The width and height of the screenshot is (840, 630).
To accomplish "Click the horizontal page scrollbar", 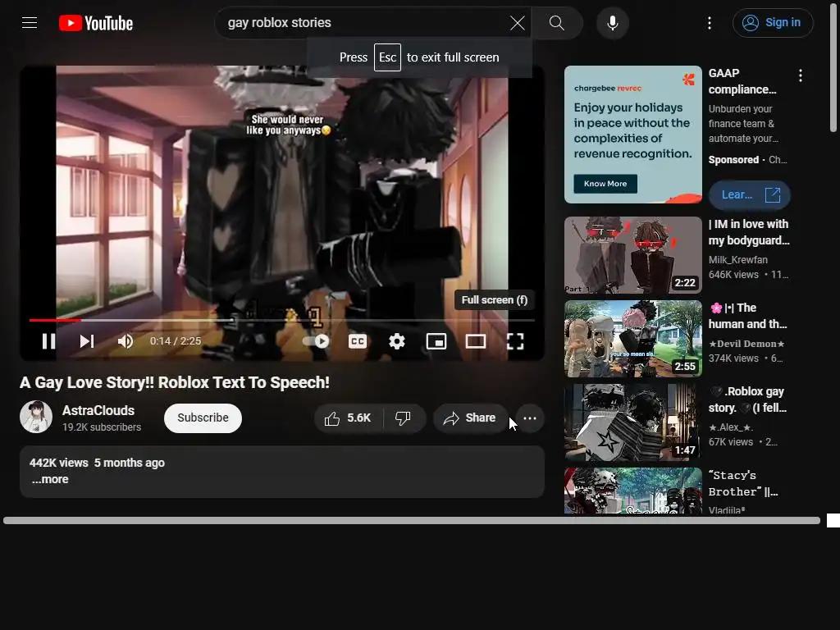I will point(412,521).
